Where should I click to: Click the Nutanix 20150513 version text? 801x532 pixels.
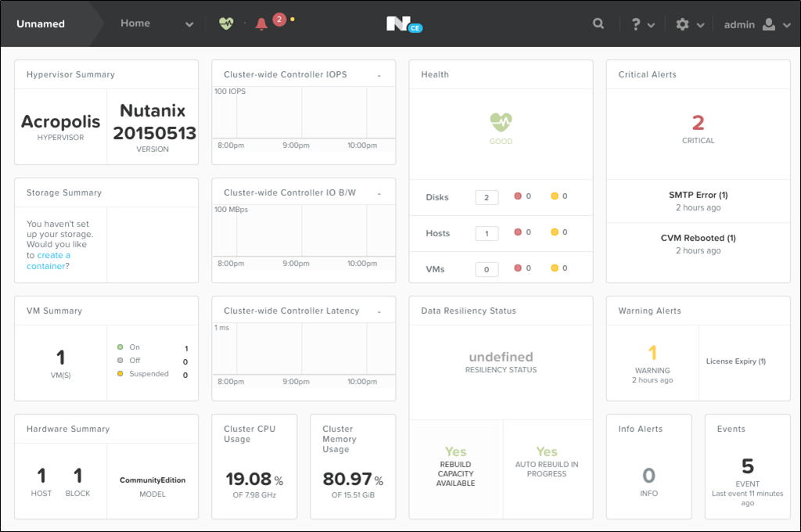tap(154, 121)
